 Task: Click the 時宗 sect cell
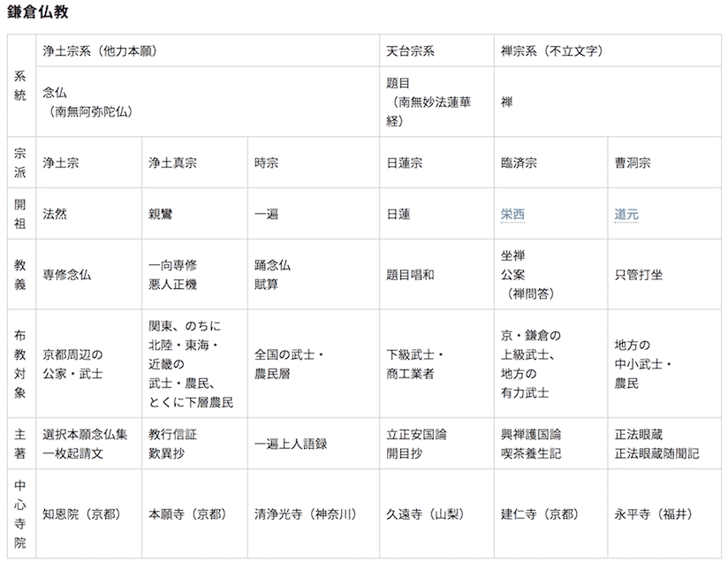point(314,163)
